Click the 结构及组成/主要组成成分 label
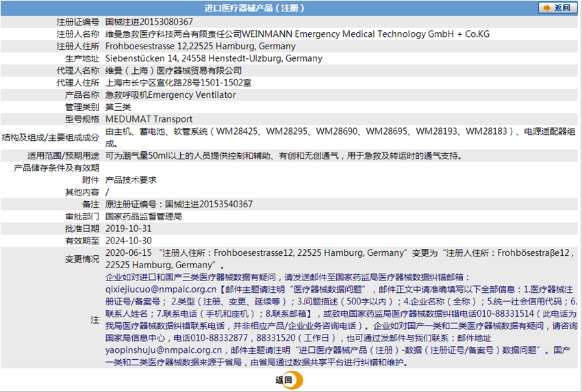The height and width of the screenshot is (392, 582). (51, 138)
